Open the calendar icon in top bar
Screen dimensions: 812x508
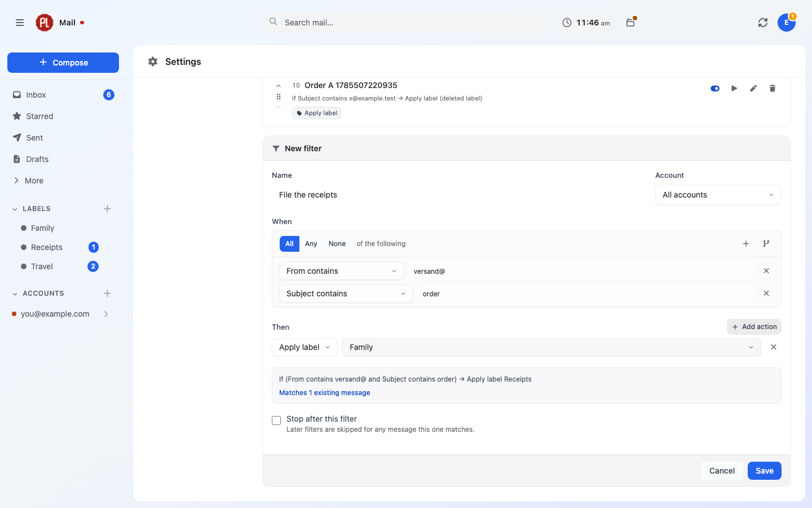pos(630,23)
